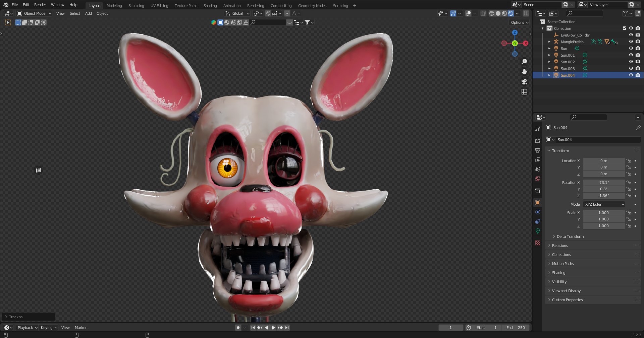Toggle lock on Scale Z
The width and height of the screenshot is (644, 338).
[x=629, y=226]
